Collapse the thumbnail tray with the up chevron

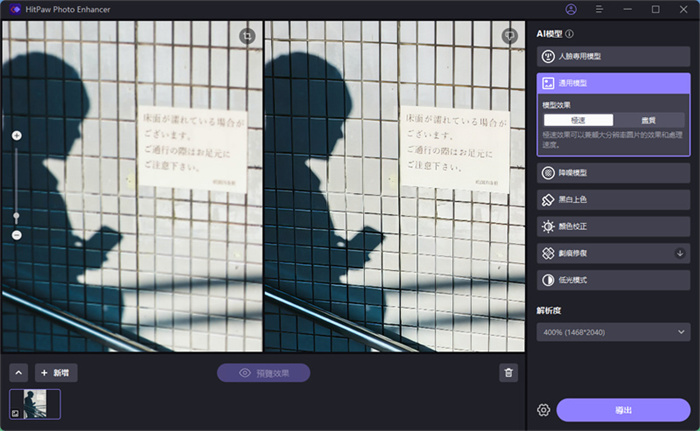pos(19,373)
